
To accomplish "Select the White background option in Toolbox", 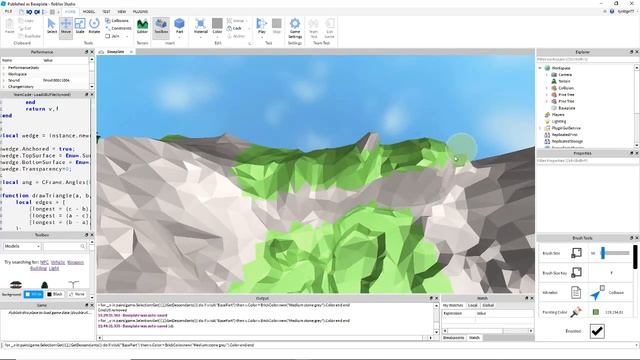I will coord(33,294).
